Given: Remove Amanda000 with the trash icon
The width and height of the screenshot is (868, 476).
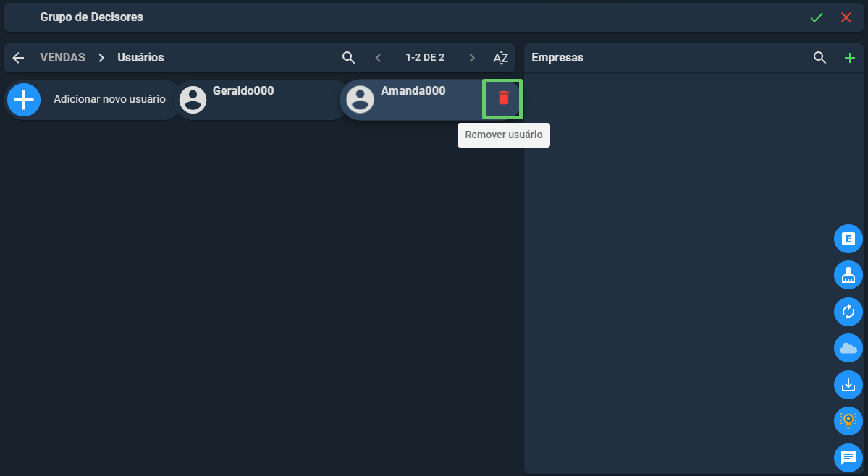Looking at the screenshot, I should (503, 98).
